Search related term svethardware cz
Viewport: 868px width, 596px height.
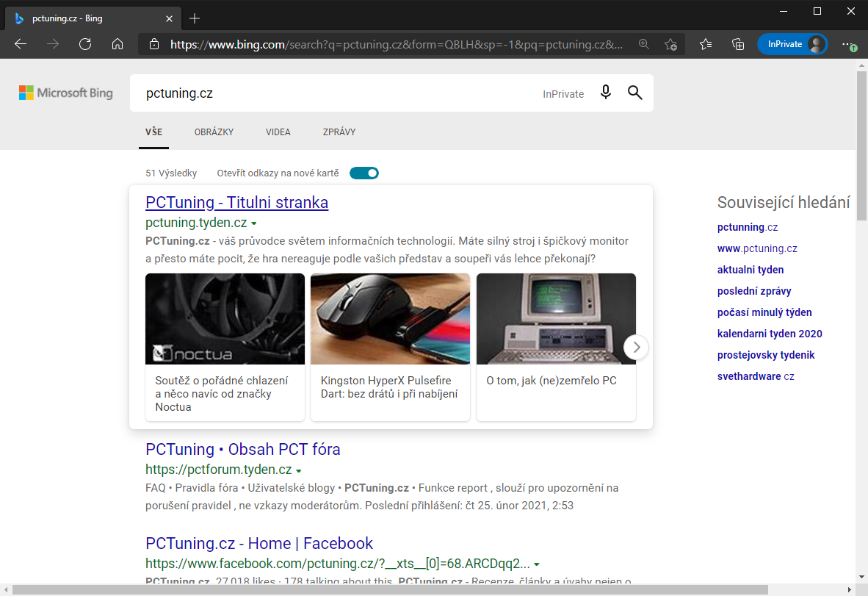[756, 377]
